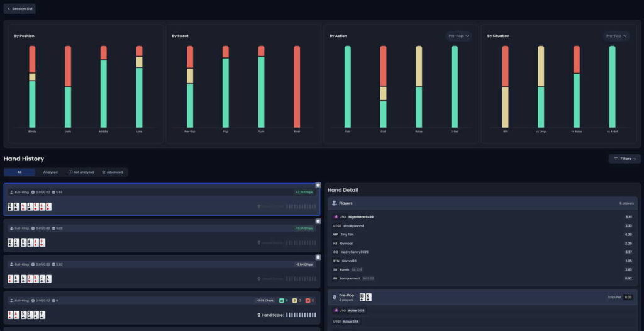Open the second hand card with 5.28 stack
This screenshot has width=644, height=331.
pos(162,235)
